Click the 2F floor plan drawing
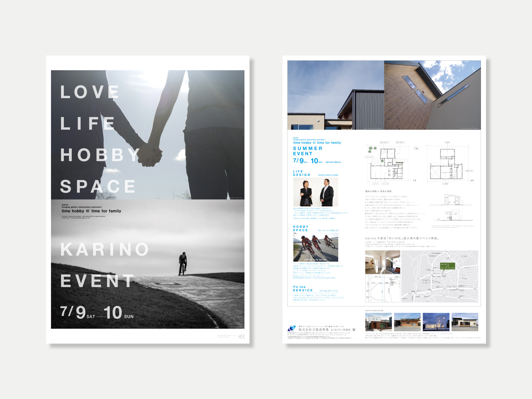 click(446, 165)
